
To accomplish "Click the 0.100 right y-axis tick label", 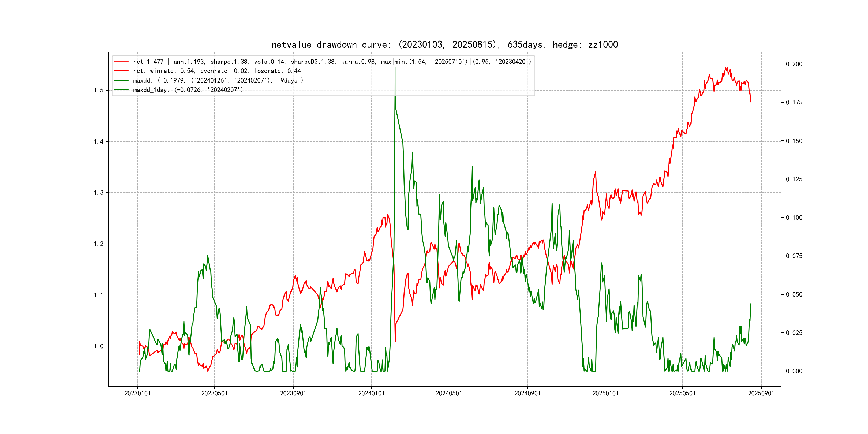I will point(794,218).
